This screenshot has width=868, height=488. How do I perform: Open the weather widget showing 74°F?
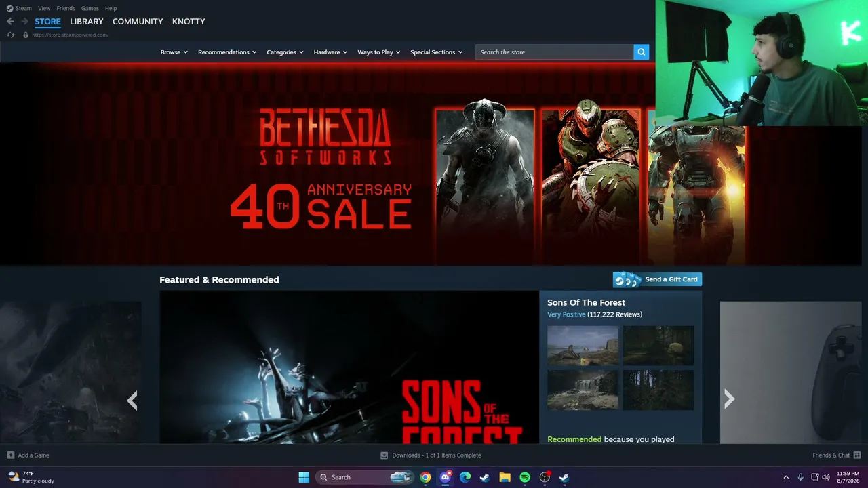click(x=31, y=477)
